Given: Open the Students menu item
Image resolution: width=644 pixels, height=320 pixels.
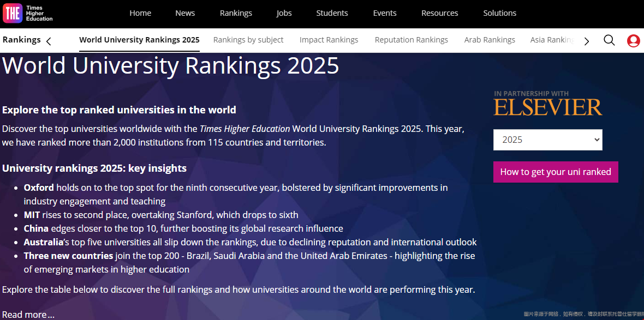Looking at the screenshot, I should click(332, 13).
